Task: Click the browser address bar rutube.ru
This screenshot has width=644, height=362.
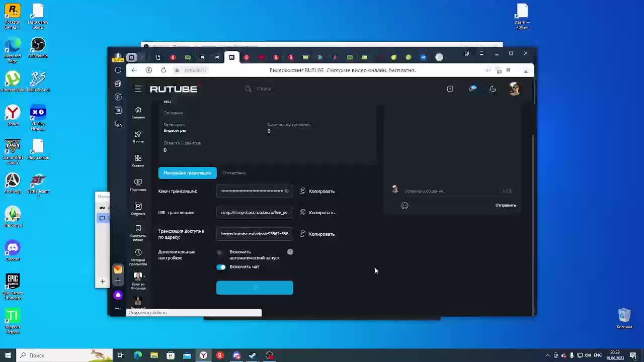Action: coord(195,70)
